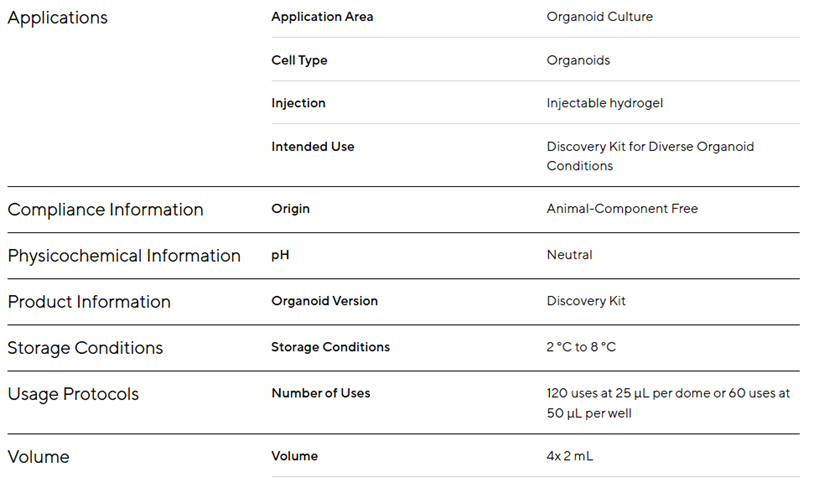Click the Compliance Information heading
The height and width of the screenshot is (488, 819).
click(105, 210)
